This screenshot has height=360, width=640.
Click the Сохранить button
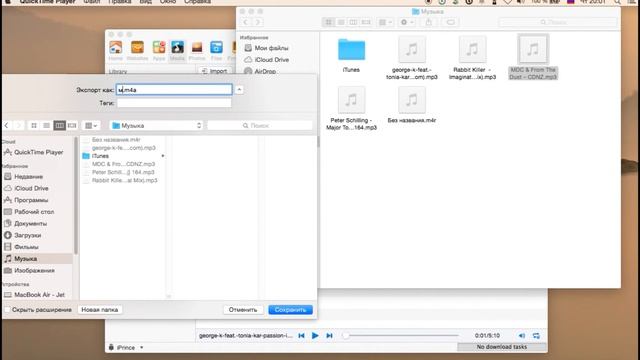290,310
